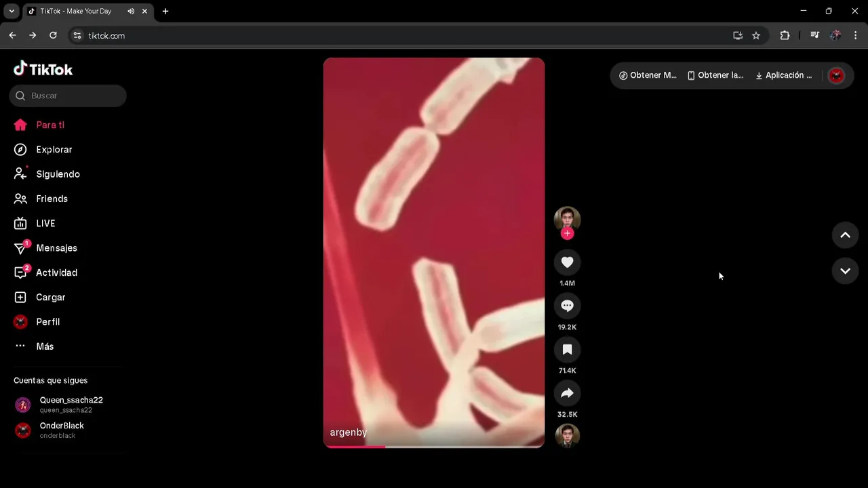Click the argenby username on video
The width and height of the screenshot is (868, 488).
349,432
